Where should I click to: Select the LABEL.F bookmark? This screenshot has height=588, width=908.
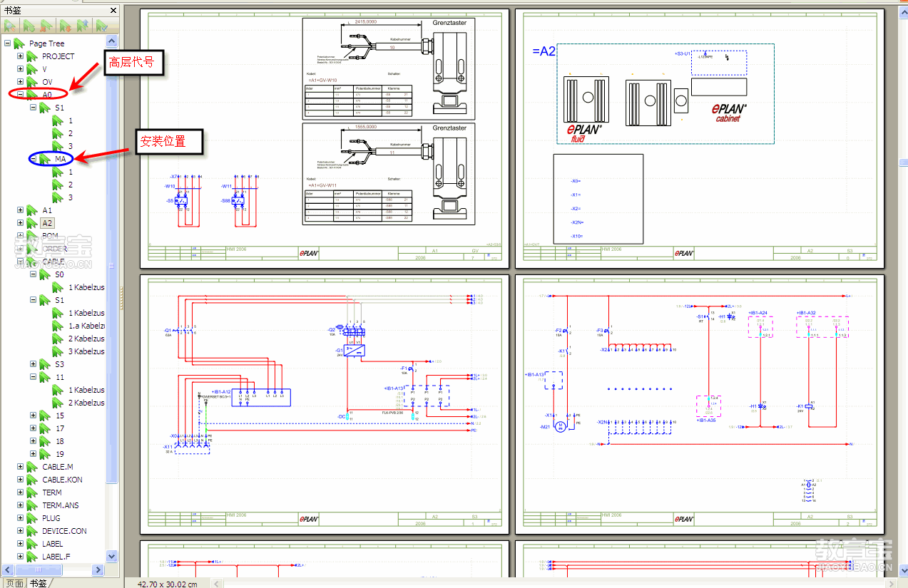(x=56, y=557)
